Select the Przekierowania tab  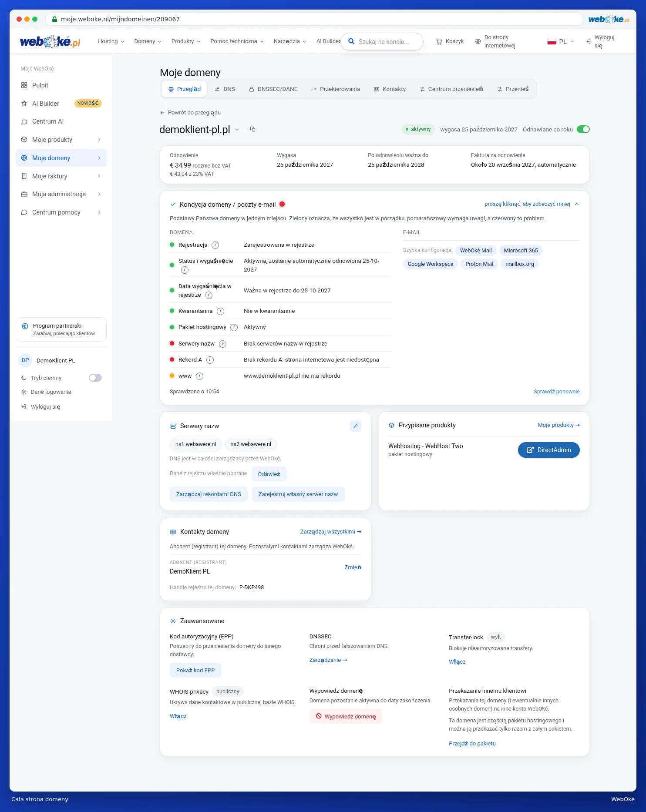pos(335,89)
